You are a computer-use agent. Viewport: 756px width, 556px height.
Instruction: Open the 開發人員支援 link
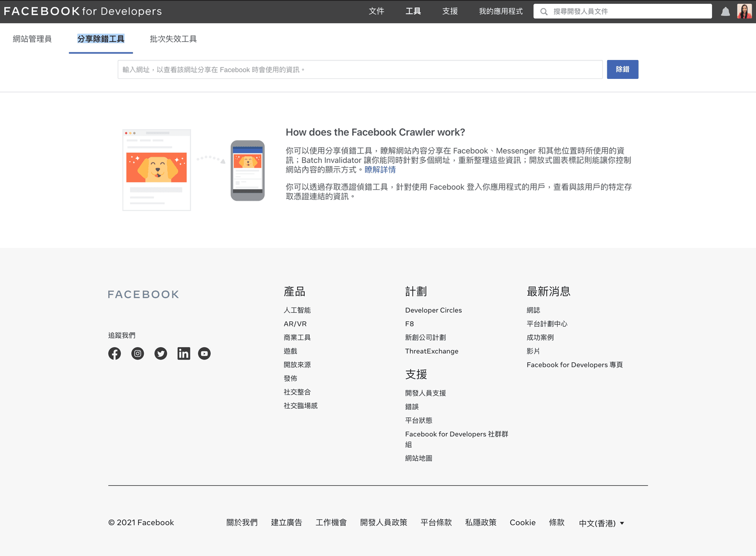425,393
